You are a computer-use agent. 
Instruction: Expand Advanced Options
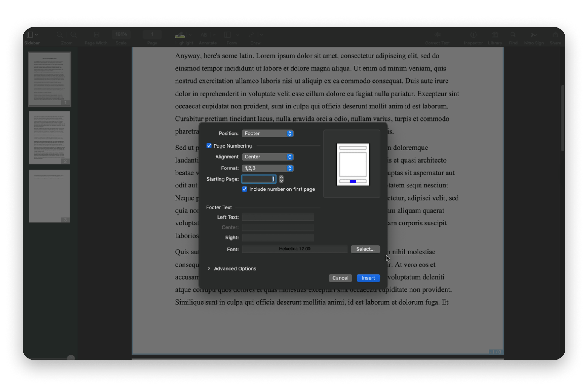pos(232,268)
